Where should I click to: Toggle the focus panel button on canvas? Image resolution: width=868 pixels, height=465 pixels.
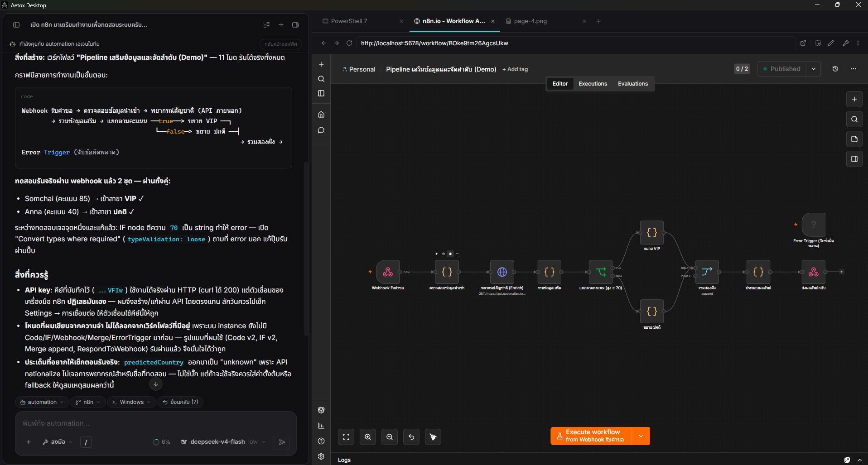click(854, 159)
